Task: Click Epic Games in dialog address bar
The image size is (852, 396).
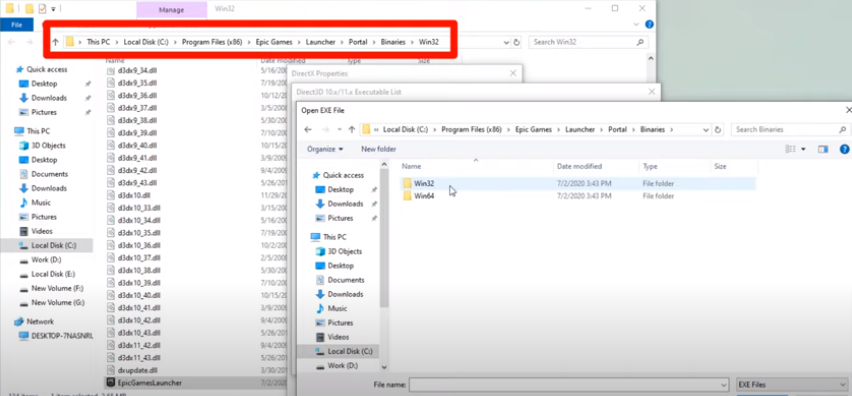Action: pyautogui.click(x=533, y=130)
